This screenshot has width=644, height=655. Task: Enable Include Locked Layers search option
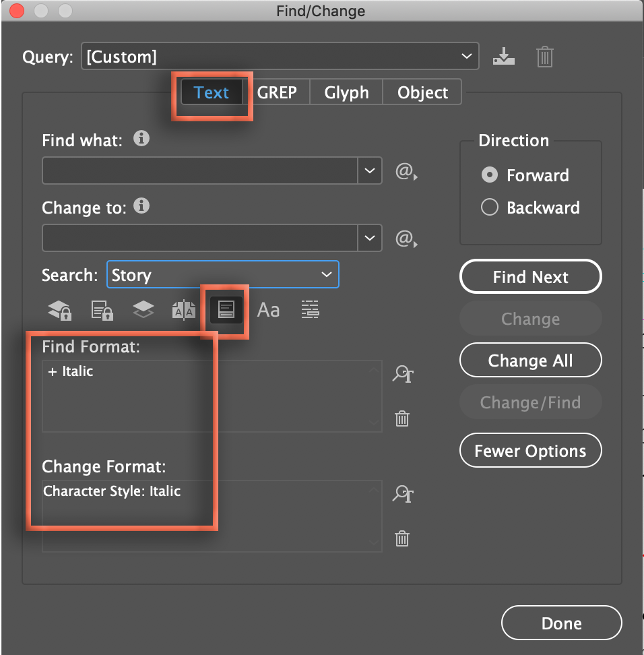tap(59, 309)
